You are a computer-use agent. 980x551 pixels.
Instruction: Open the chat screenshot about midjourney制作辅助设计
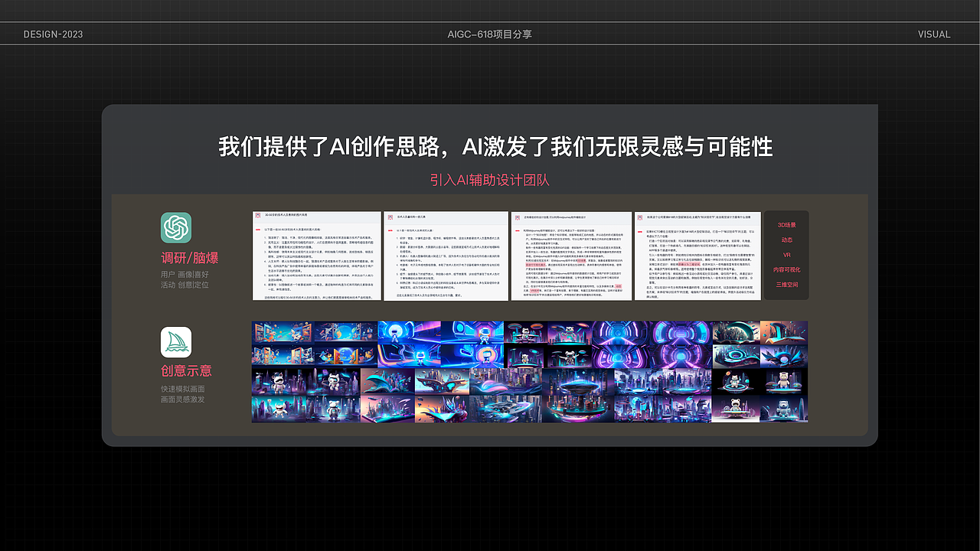(x=571, y=256)
